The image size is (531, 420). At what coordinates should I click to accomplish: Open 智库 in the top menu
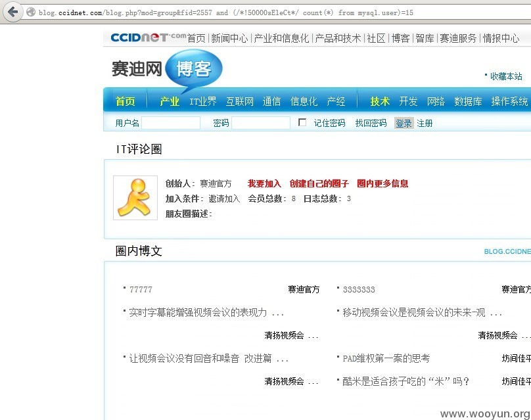[425, 38]
